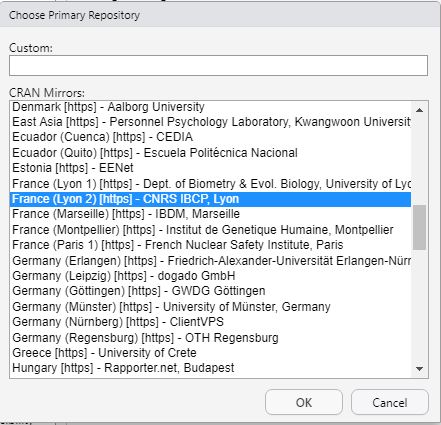Click the scroll down arrow in the mirrors list
Image resolution: width=441 pixels, height=425 pixels.
tap(419, 369)
